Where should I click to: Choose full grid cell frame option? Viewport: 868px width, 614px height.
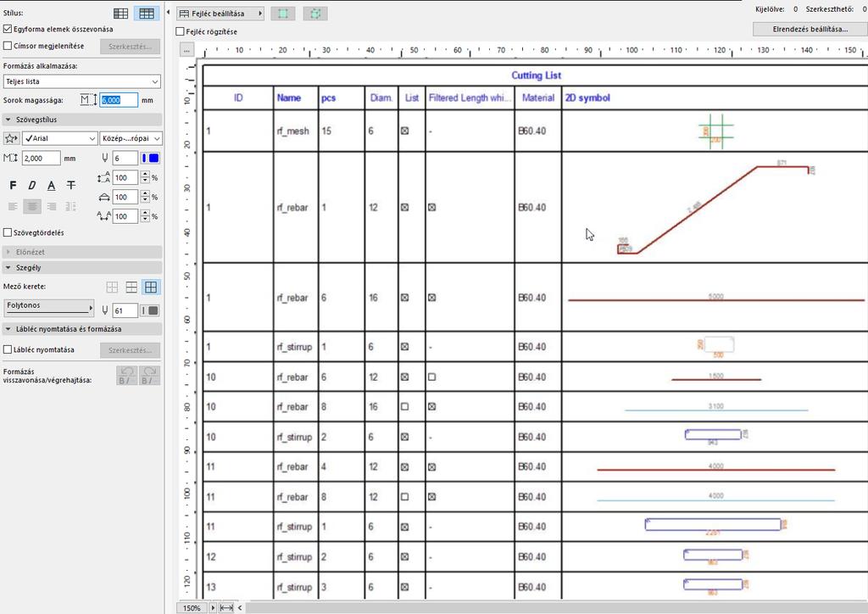pyautogui.click(x=151, y=287)
